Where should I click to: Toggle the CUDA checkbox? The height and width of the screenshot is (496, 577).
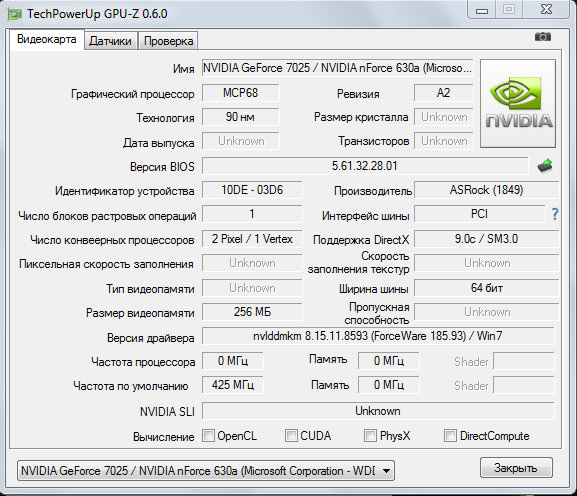click(291, 436)
